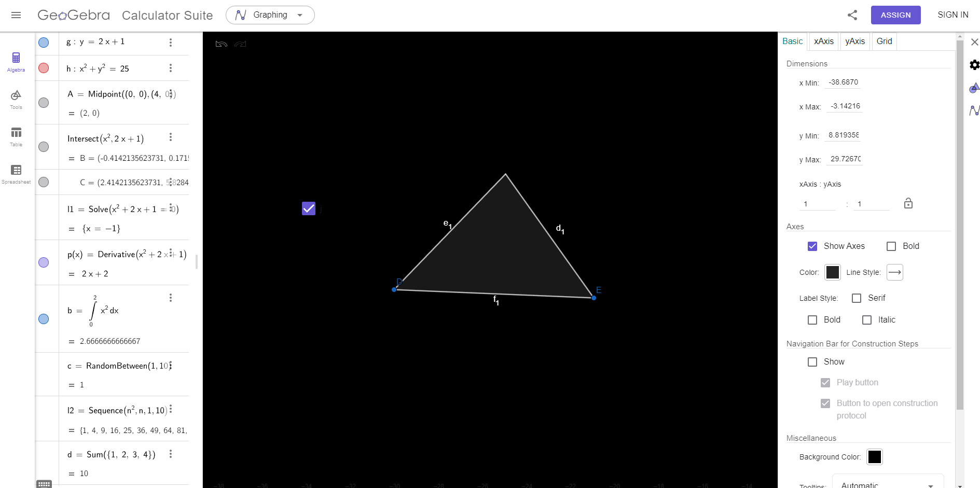980x488 pixels.
Task: Open the Spreadsheet view
Action: pos(16,174)
